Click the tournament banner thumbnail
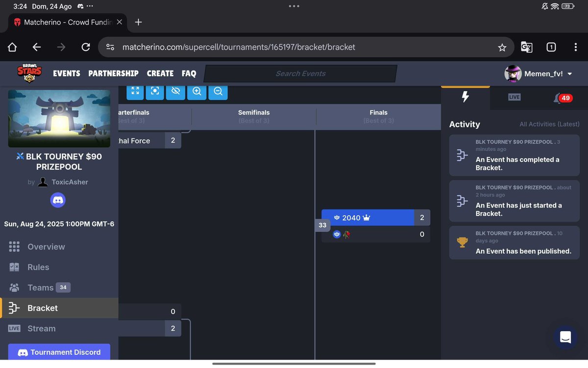 click(x=59, y=118)
